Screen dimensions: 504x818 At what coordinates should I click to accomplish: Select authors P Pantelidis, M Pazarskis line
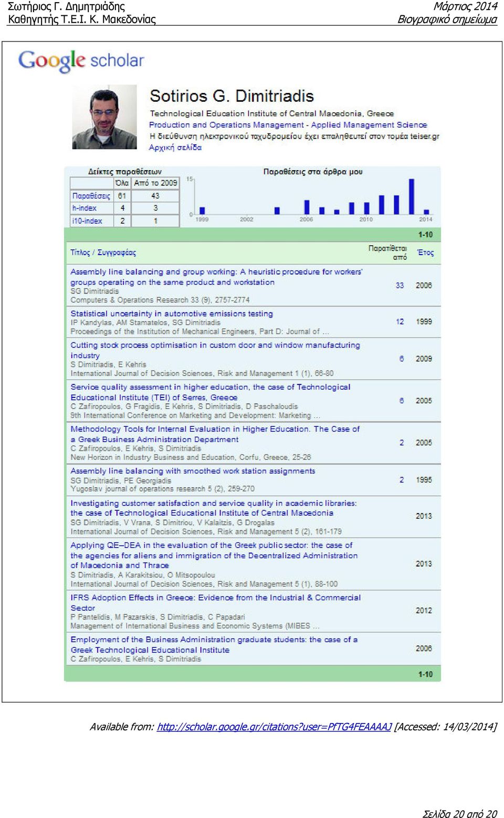(x=157, y=617)
